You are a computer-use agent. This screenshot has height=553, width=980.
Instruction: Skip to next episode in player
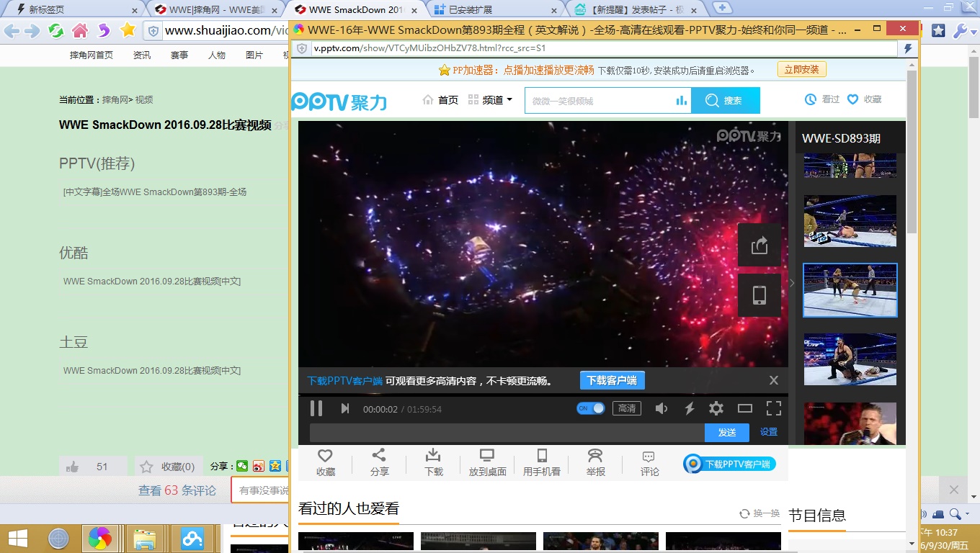[x=345, y=408]
